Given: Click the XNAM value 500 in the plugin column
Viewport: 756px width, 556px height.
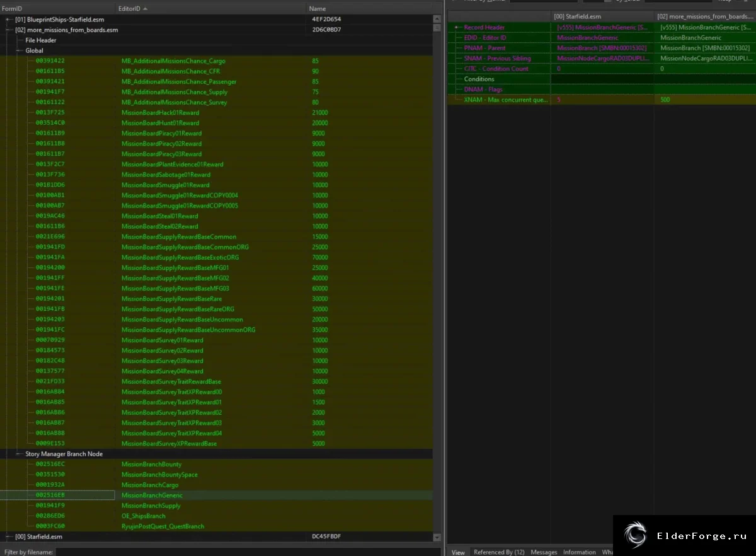Looking at the screenshot, I should click(x=665, y=100).
